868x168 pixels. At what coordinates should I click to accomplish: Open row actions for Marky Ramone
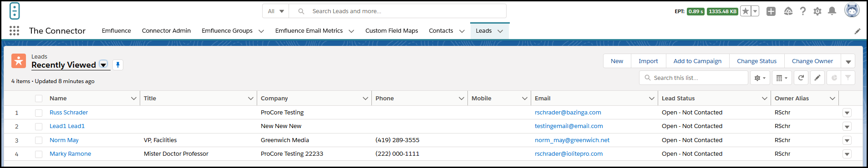coord(847,154)
